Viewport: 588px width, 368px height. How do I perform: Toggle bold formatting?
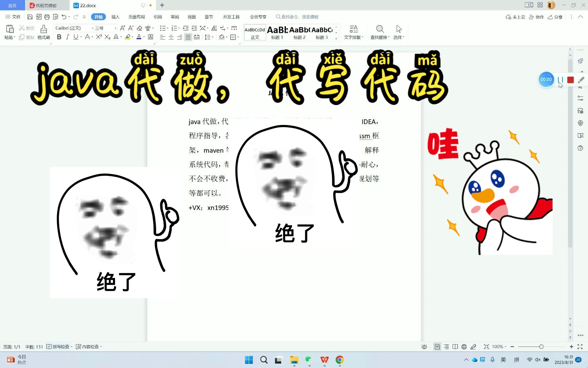pyautogui.click(x=59, y=37)
